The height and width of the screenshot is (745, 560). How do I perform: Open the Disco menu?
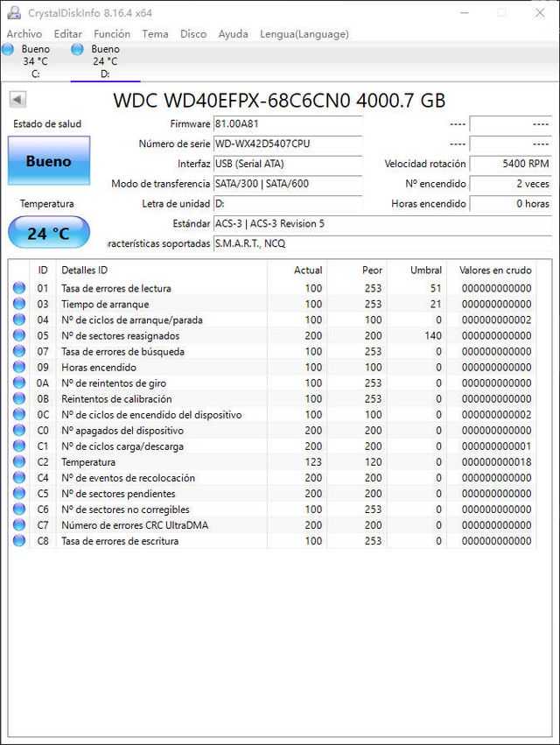point(193,34)
